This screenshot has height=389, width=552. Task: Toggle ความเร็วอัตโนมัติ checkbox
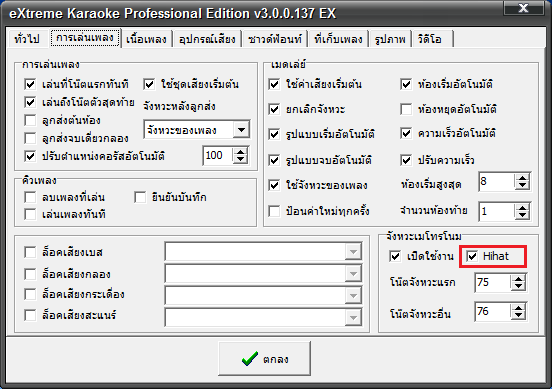(x=406, y=133)
